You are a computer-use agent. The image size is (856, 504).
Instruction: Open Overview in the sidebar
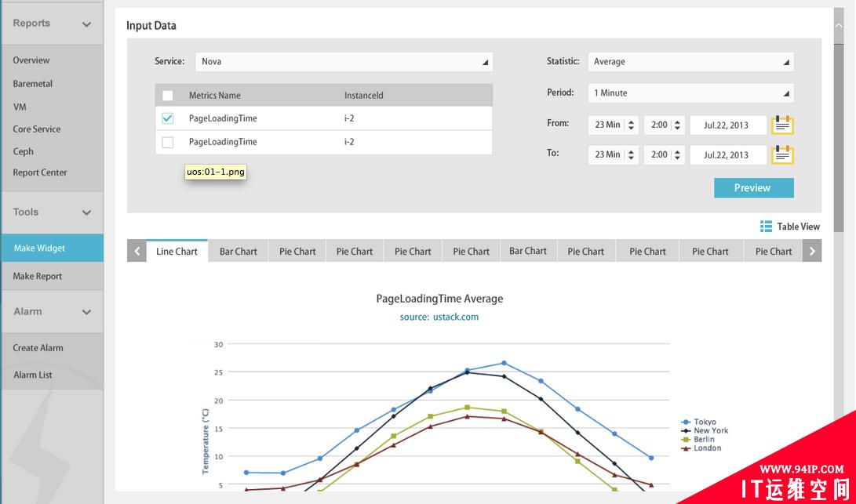pyautogui.click(x=31, y=60)
